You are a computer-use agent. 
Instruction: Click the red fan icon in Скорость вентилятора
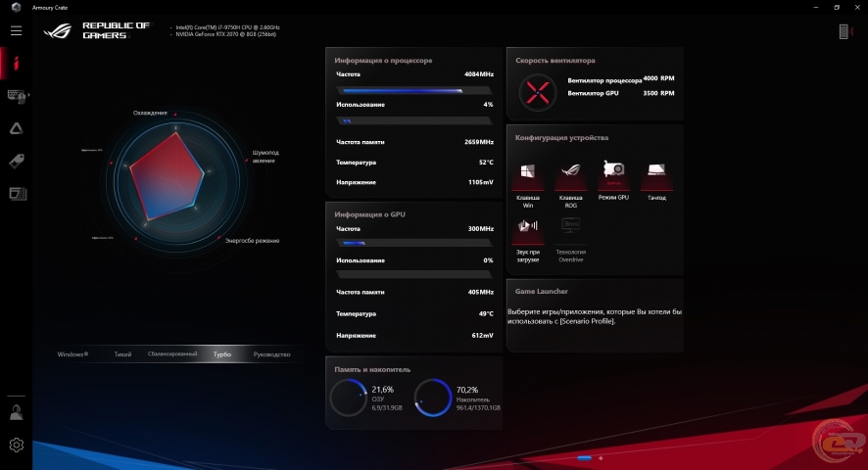tap(538, 92)
